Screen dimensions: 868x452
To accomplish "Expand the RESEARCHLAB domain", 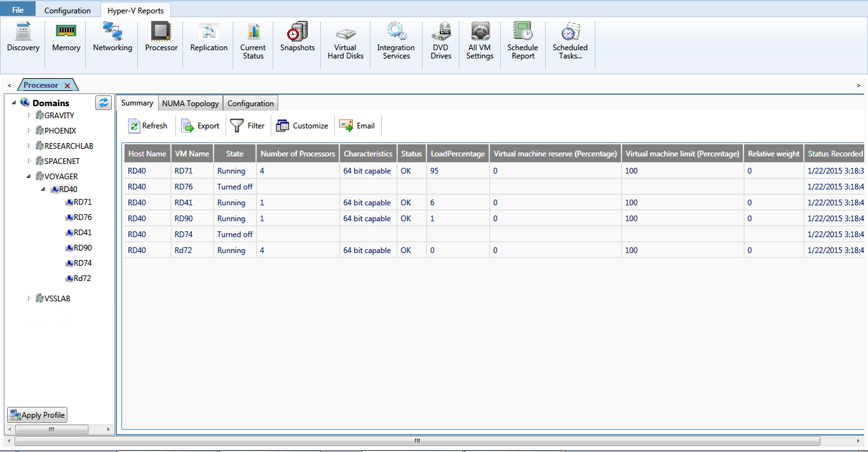I will [x=29, y=146].
